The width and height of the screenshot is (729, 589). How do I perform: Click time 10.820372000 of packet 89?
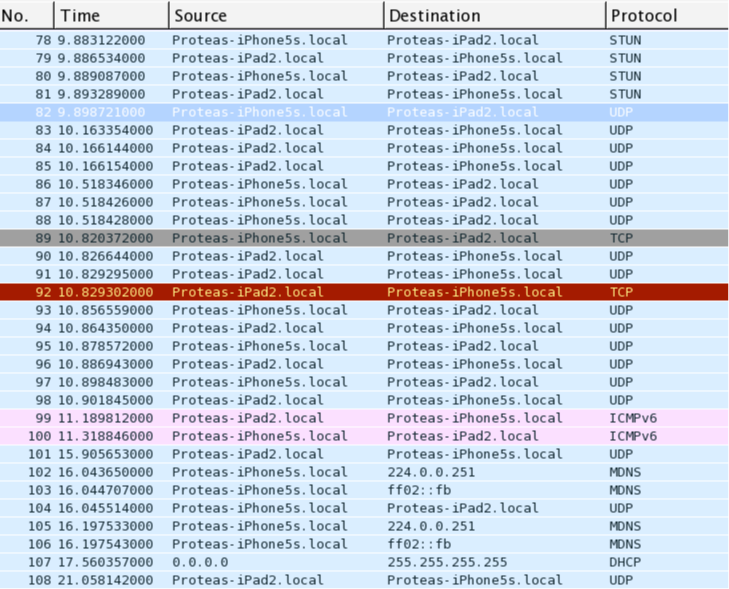pos(106,238)
